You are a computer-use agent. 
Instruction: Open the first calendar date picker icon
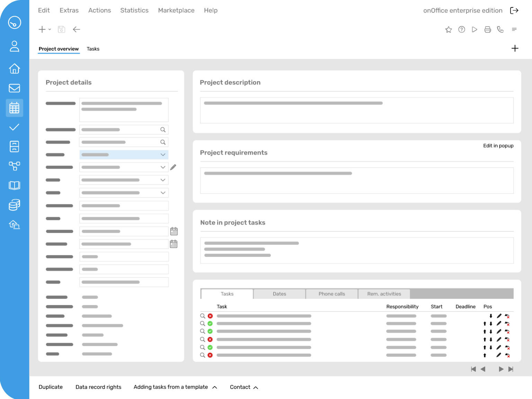174,231
